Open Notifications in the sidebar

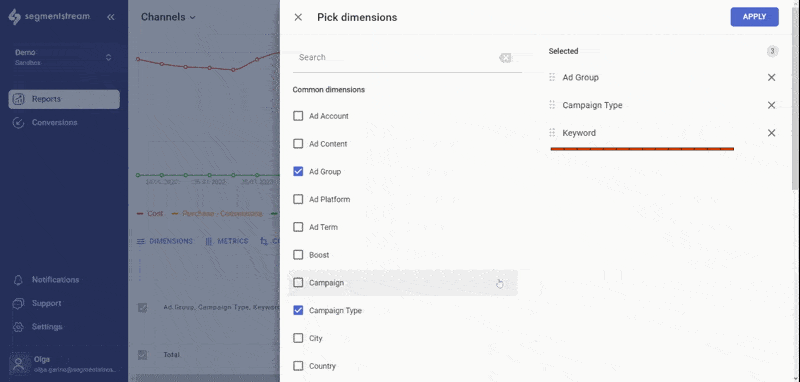pos(56,279)
